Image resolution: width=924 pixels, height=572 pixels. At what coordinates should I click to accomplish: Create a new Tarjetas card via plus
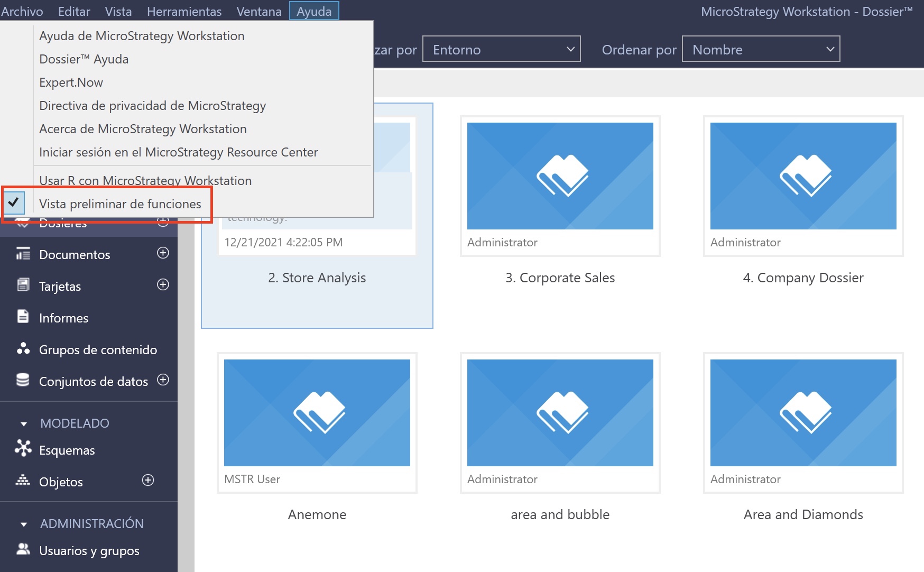point(163,284)
